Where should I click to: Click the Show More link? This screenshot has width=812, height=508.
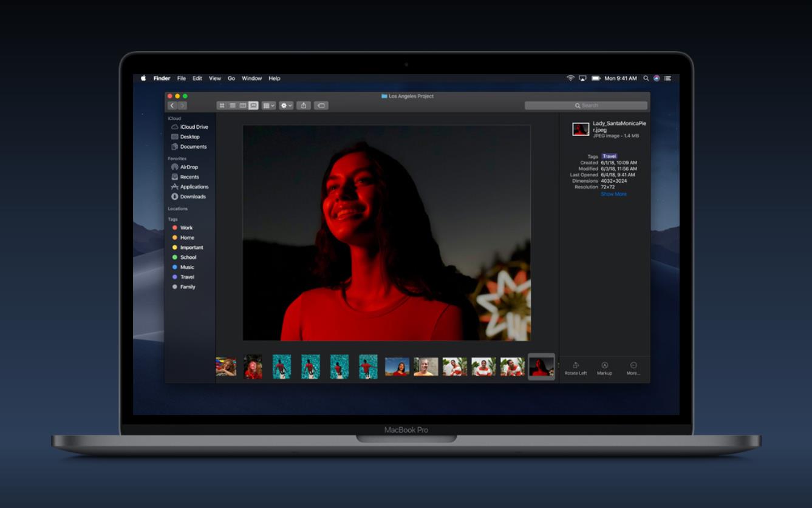tap(613, 194)
